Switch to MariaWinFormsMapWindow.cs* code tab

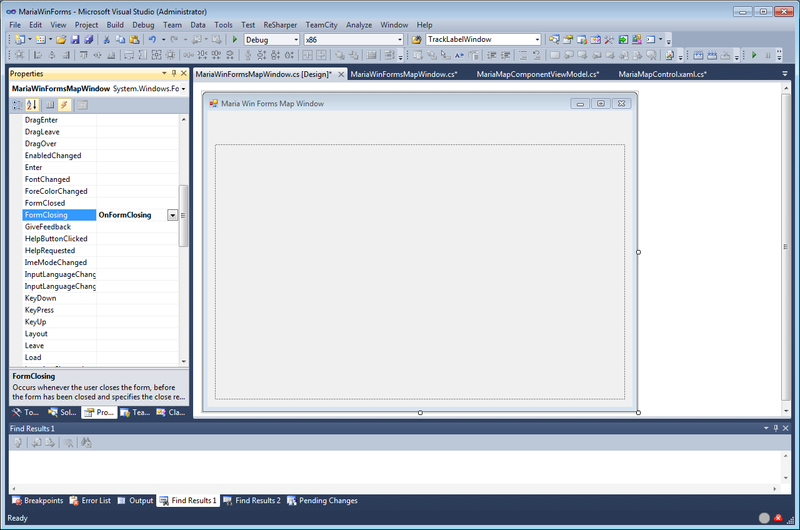pos(404,74)
